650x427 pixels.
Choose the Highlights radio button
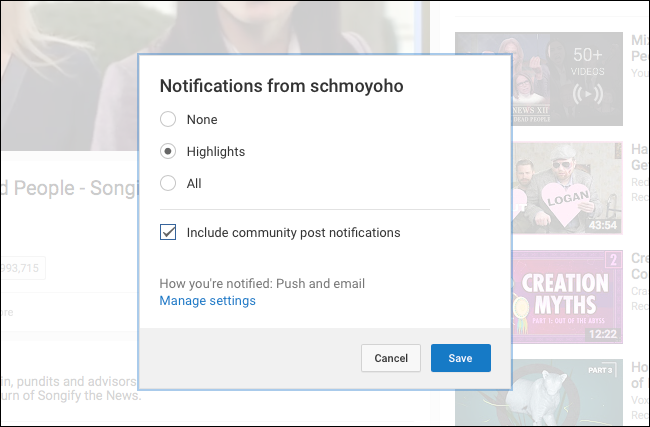pos(168,152)
